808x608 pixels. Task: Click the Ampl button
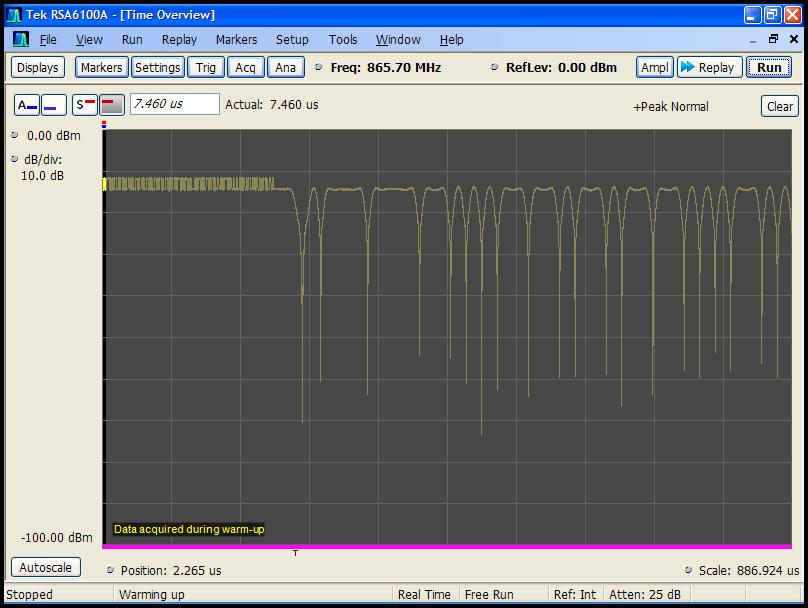(654, 67)
